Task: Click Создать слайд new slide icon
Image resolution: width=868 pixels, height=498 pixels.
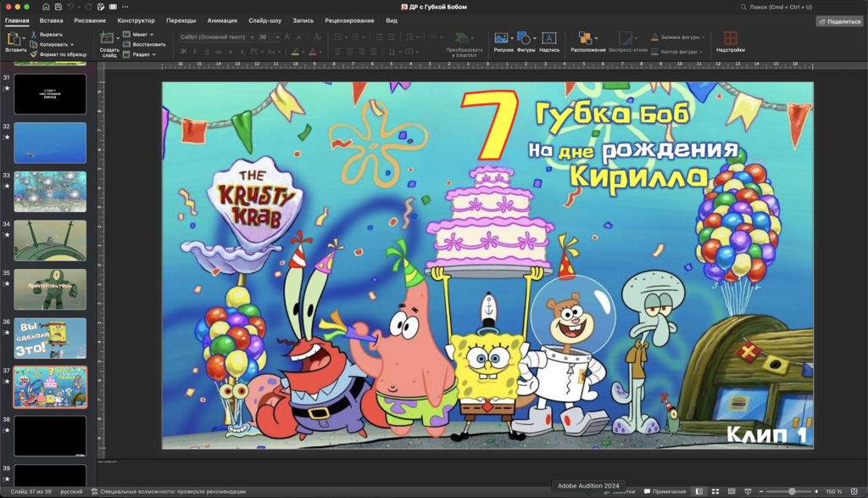Action: pyautogui.click(x=107, y=38)
